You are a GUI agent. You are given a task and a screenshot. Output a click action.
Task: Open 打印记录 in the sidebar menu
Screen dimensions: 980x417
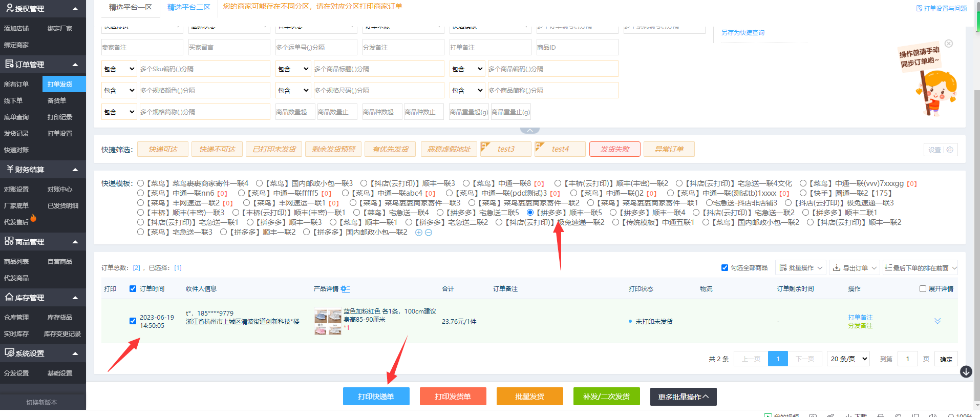coord(60,117)
